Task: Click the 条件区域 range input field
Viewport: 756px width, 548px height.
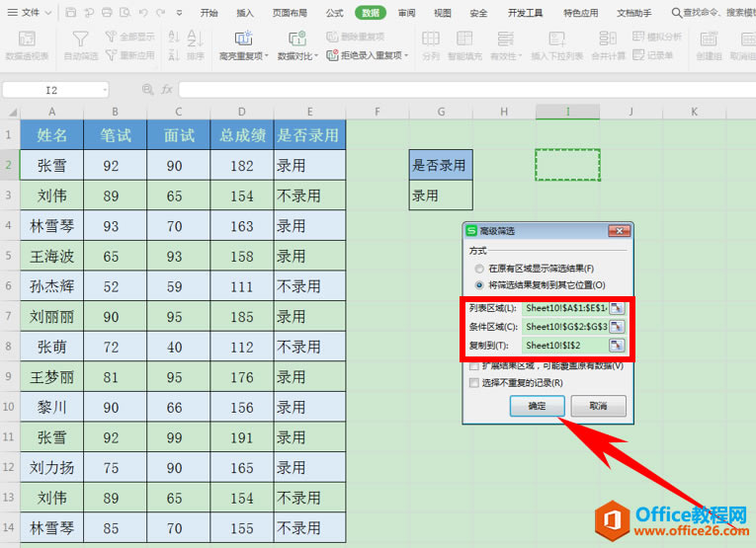Action: click(x=565, y=327)
